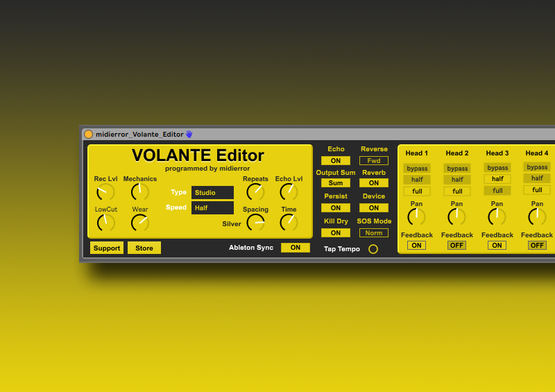The width and height of the screenshot is (555, 392).
Task: Click the LowCut knob
Action: [105, 223]
